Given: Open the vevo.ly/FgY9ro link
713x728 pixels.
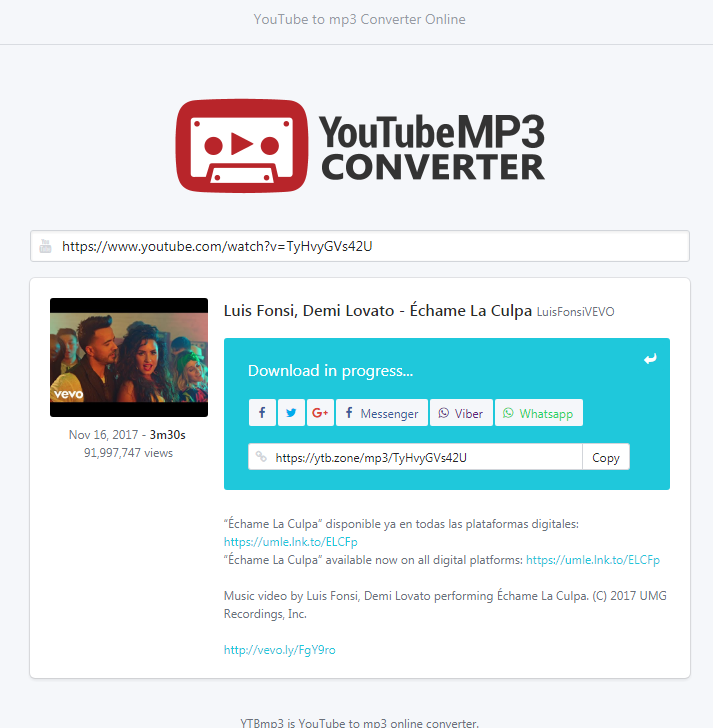Looking at the screenshot, I should tap(279, 650).
